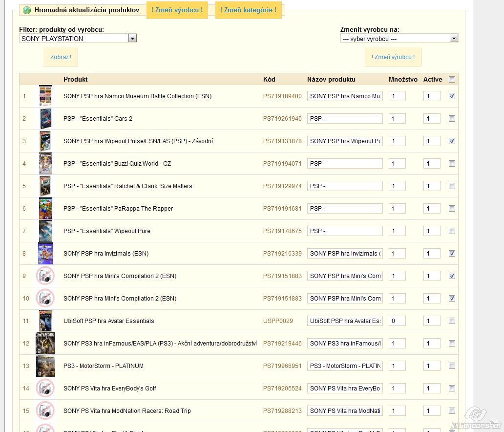The image size is (504, 432).
Task: Click the '! Zmeň výrobcu !' button below dropdown
Action: (393, 57)
